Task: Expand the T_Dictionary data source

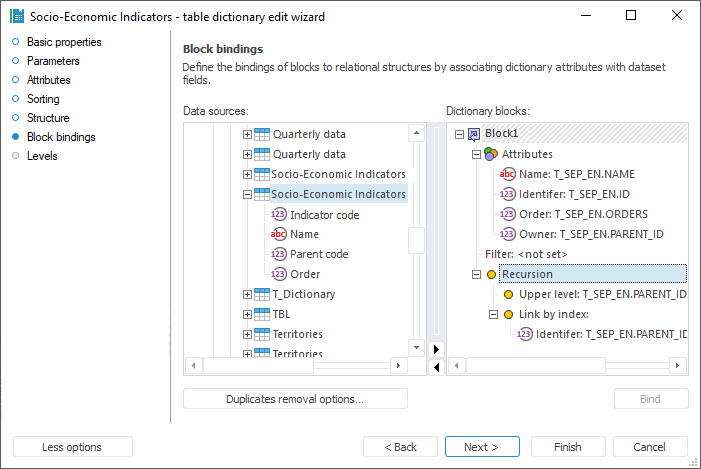Action: pos(247,294)
